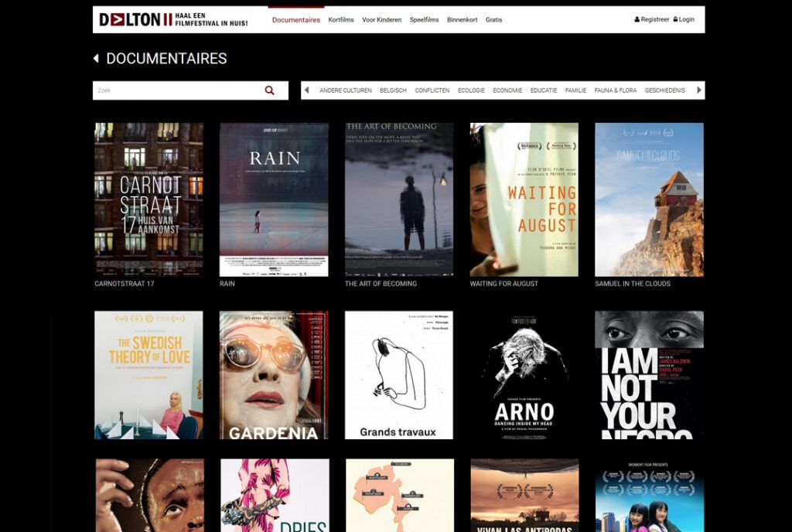Click the Registreer link
792x532 pixels.
point(651,19)
